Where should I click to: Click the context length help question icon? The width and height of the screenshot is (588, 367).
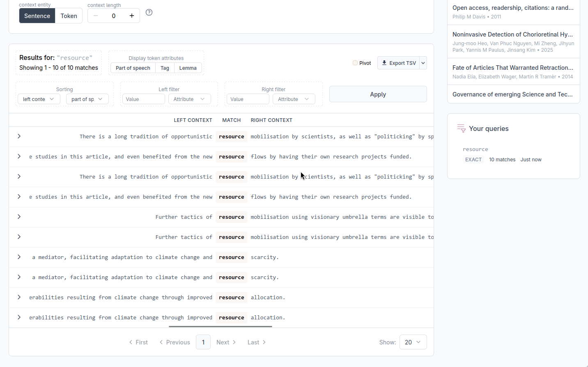tap(149, 12)
